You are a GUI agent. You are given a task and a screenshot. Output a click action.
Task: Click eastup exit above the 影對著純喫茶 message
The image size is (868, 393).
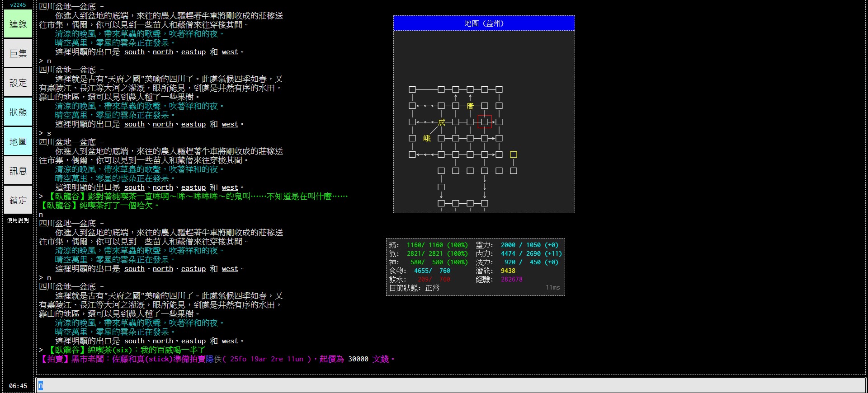(193, 187)
